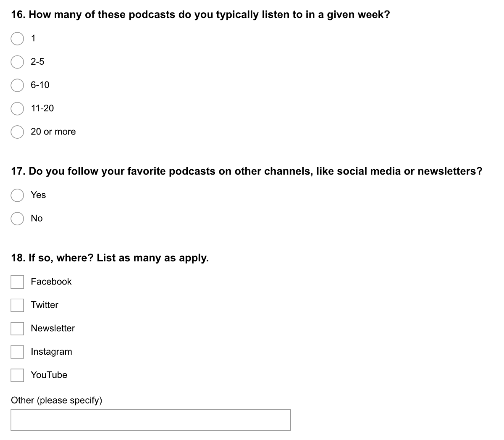504x440 pixels.
Task: Choose the 2-5 podcasts option
Action: pos(17,62)
